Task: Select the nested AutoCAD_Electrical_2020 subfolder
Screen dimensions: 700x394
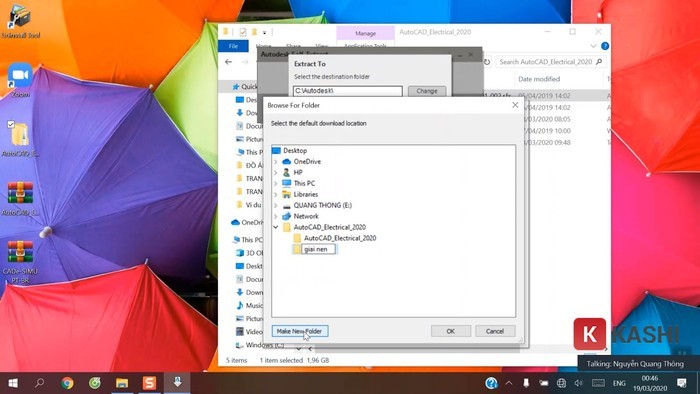Action: 340,238
